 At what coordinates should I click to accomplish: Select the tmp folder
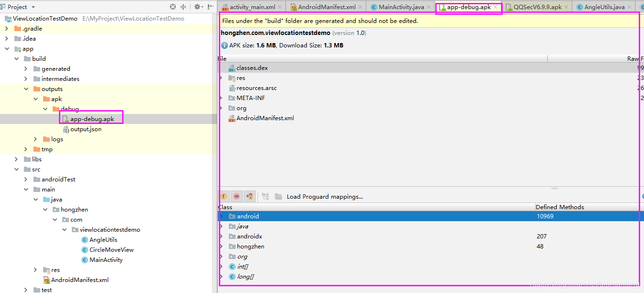point(47,149)
